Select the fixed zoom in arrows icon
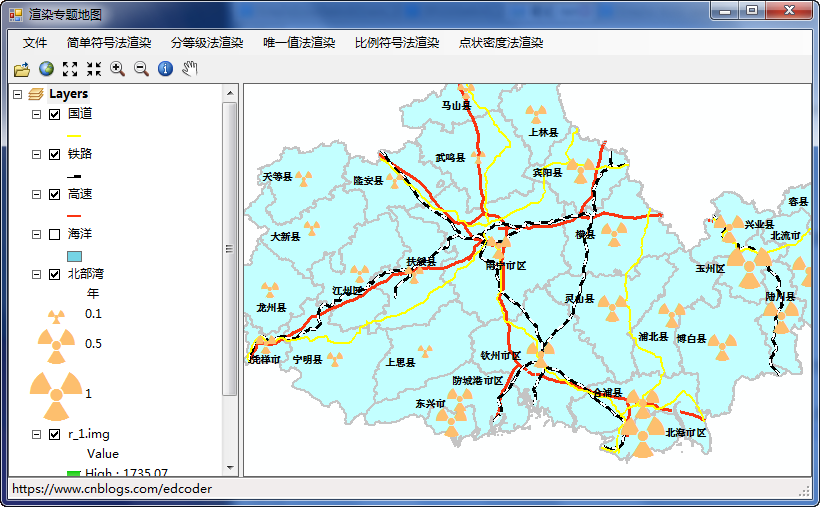 coord(70,69)
